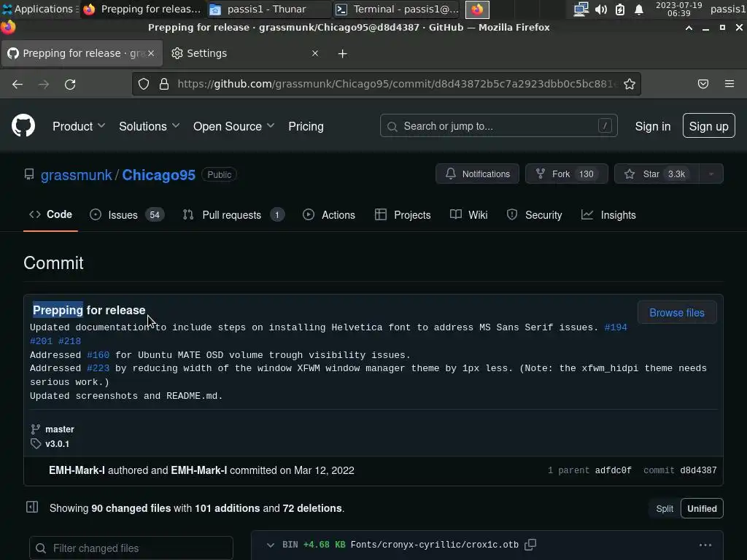
Task: Click Sign in
Action: (653, 126)
